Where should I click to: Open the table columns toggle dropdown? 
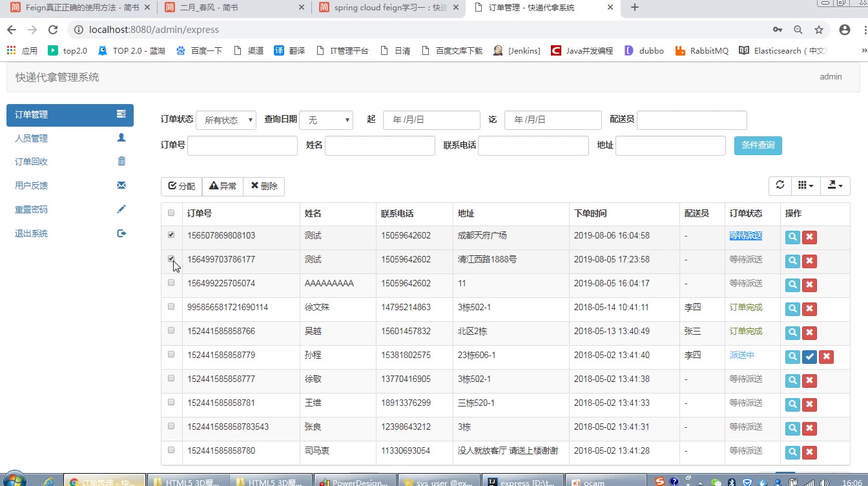[x=805, y=185]
